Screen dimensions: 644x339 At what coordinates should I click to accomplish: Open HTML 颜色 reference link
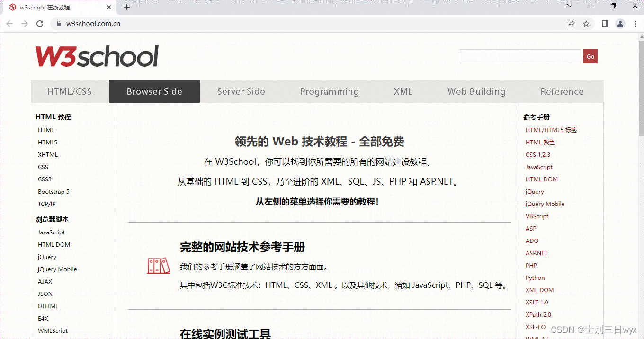(540, 143)
